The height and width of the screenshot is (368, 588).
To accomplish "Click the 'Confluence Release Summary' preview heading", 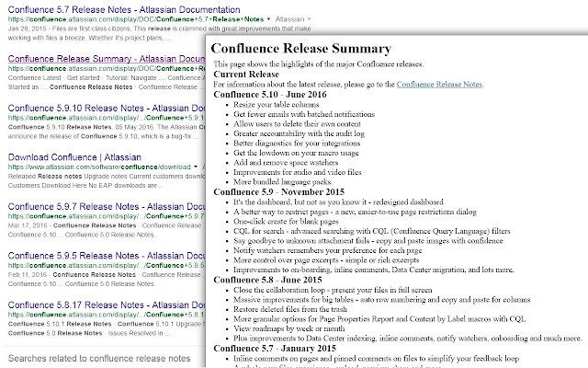I will pyautogui.click(x=300, y=49).
